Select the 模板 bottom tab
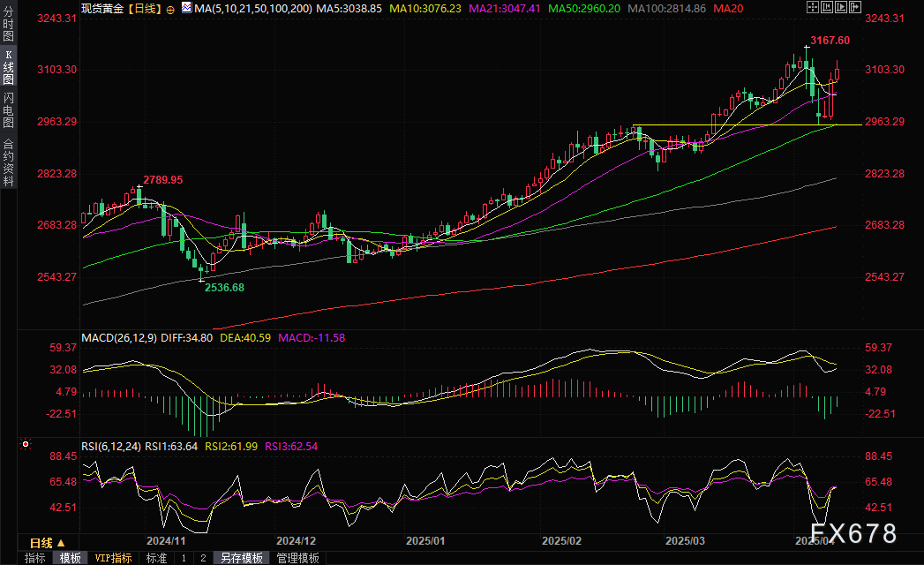 tap(71, 558)
